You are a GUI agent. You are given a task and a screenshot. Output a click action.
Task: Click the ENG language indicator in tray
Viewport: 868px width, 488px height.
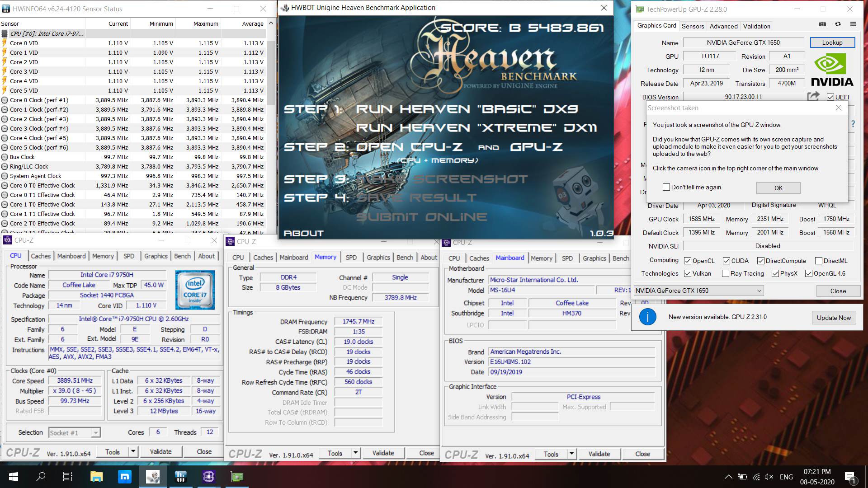click(x=786, y=477)
